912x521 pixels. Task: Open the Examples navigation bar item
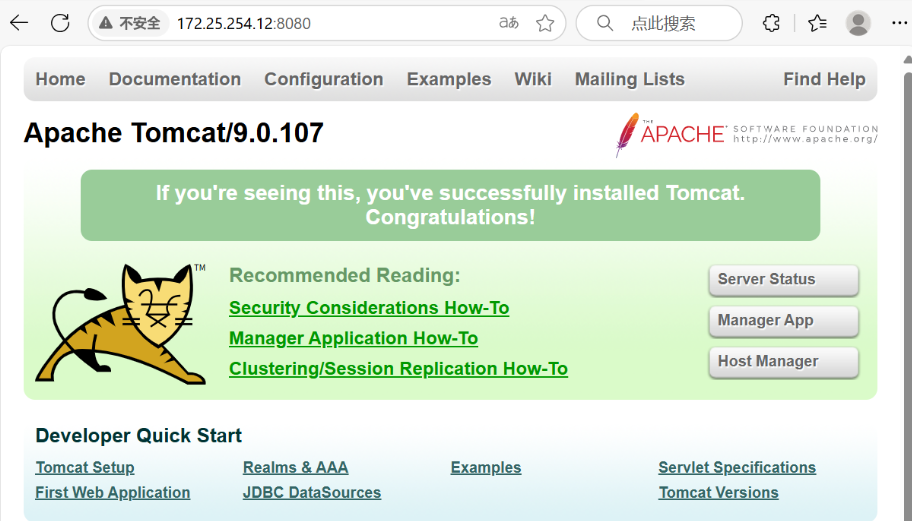point(448,79)
